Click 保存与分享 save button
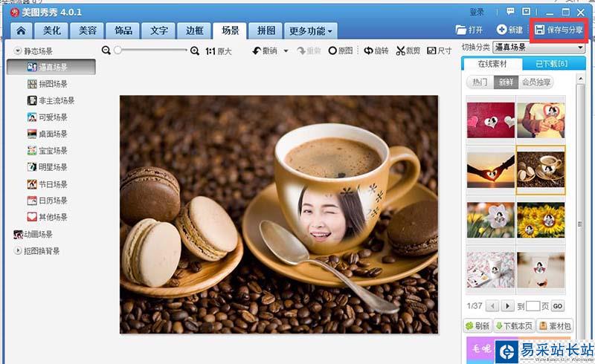The height and width of the screenshot is (364, 595). coord(559,30)
